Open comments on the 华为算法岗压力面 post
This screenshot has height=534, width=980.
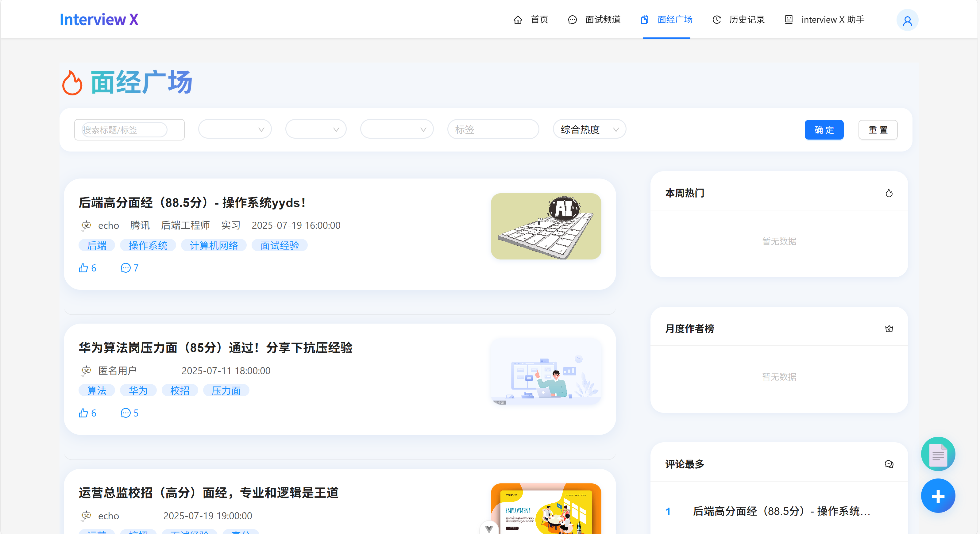(129, 413)
